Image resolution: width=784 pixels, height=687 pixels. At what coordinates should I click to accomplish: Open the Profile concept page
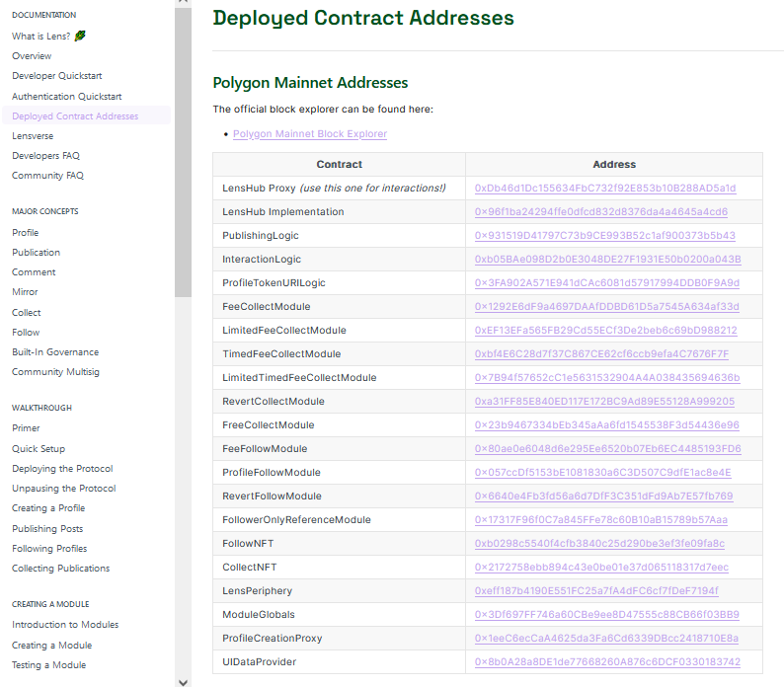click(x=26, y=233)
